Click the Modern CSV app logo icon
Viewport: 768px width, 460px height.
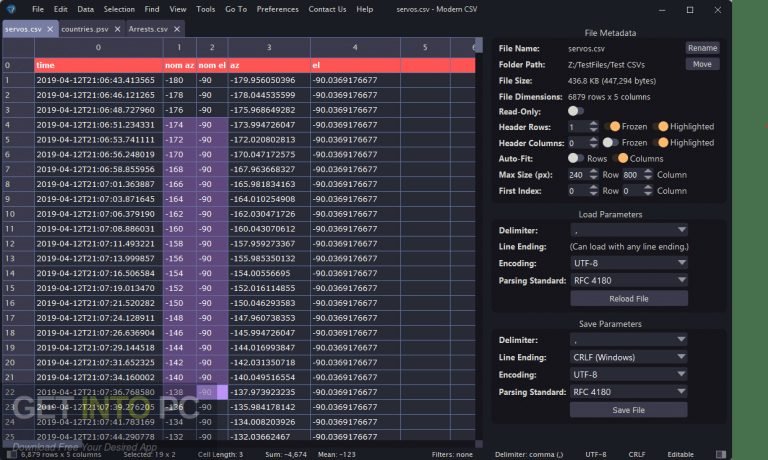(11, 9)
